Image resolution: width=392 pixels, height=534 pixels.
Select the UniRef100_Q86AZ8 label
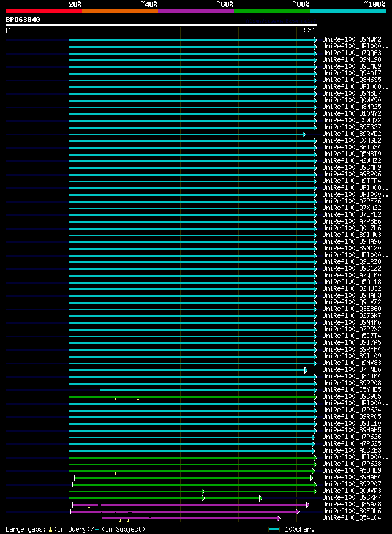pos(352,505)
